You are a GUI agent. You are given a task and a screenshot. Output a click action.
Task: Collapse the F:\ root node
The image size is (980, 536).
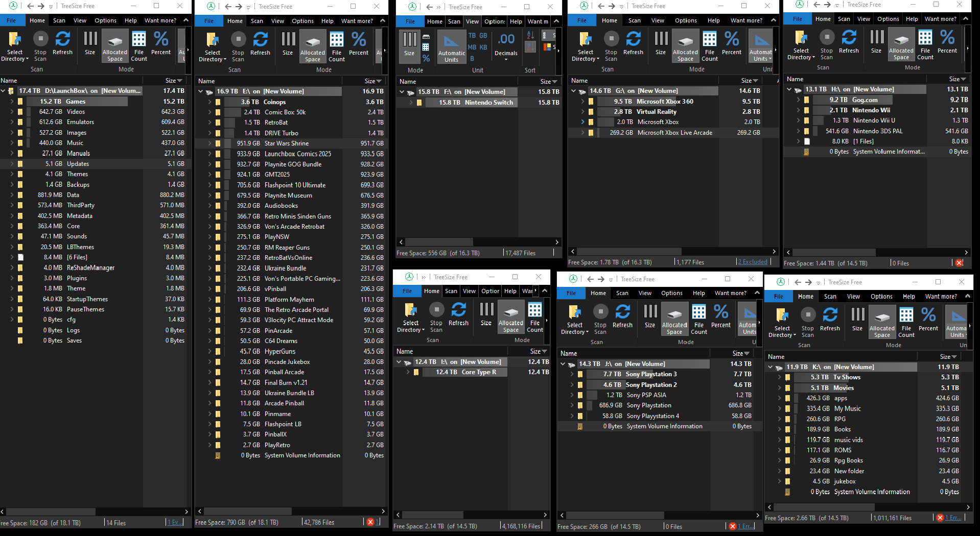pos(402,92)
